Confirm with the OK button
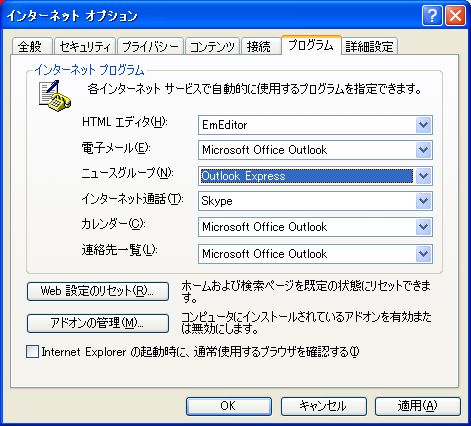The image size is (471, 426). 229,406
